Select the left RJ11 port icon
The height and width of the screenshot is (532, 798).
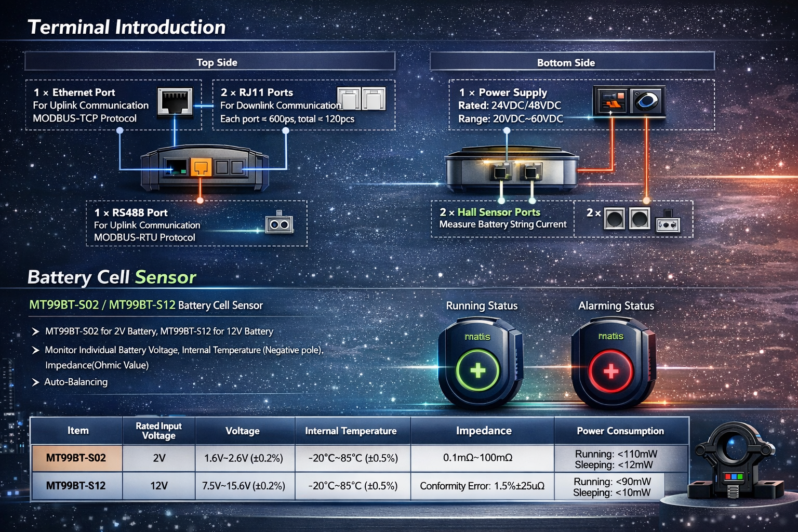click(349, 99)
